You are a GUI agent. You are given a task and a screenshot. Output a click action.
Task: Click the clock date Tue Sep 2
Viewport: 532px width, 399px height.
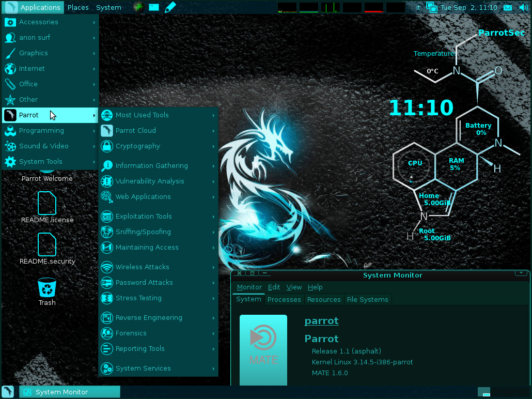pyautogui.click(x=468, y=7)
